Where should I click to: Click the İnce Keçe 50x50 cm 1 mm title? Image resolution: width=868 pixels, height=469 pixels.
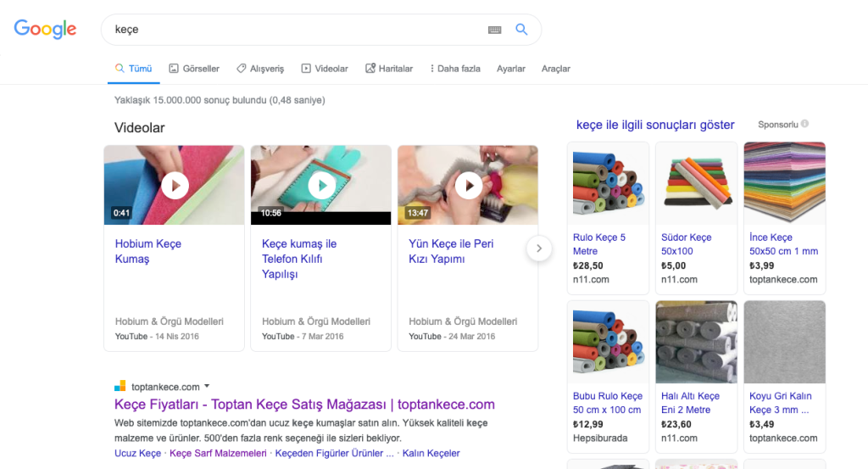784,244
